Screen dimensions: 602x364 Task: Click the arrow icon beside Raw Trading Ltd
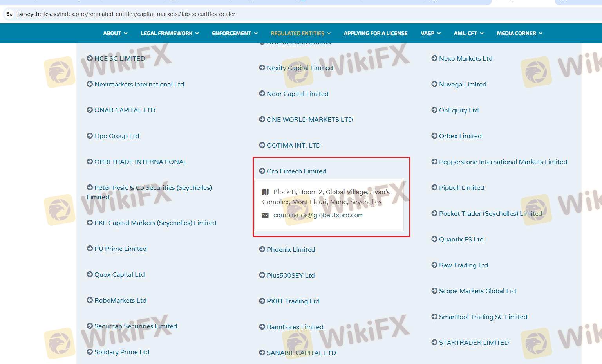click(434, 265)
